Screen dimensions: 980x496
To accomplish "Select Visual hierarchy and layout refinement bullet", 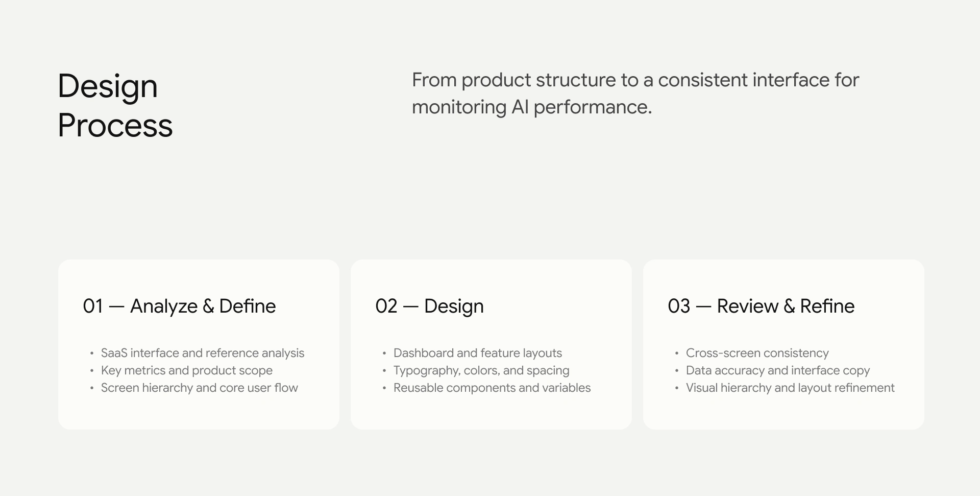I will point(790,388).
